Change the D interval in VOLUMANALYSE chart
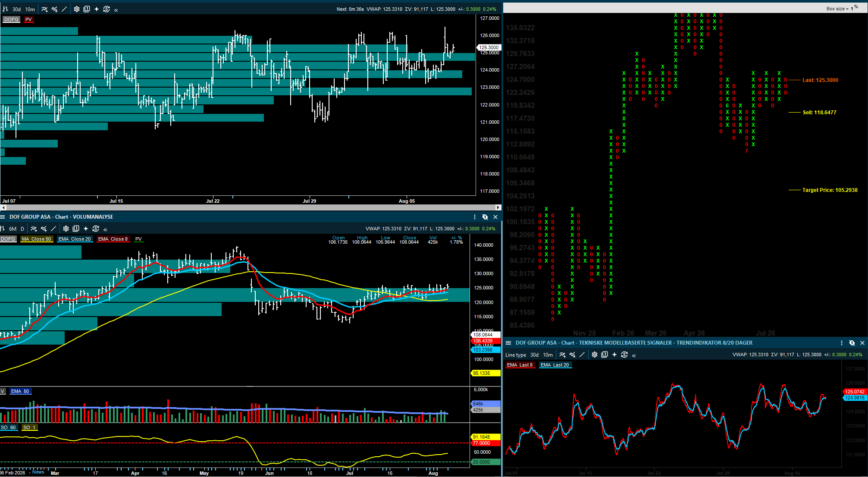 pos(22,229)
